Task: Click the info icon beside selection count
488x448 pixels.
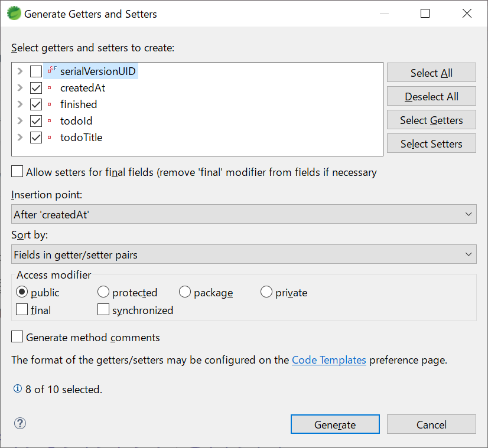Action: [x=17, y=389]
